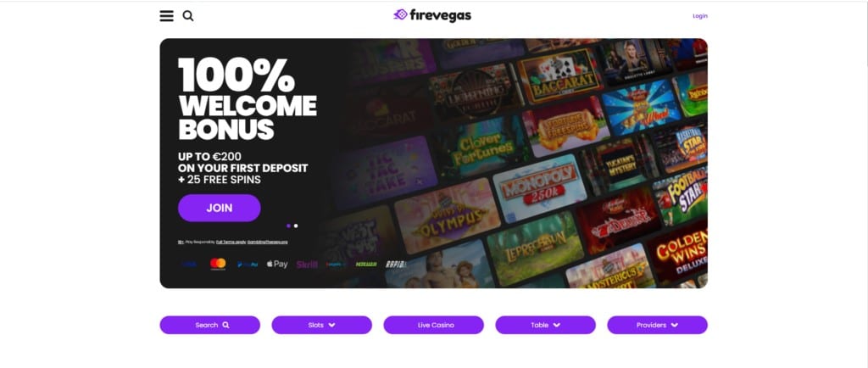This screenshot has height=368, width=868.
Task: Open the Login link
Action: point(699,16)
